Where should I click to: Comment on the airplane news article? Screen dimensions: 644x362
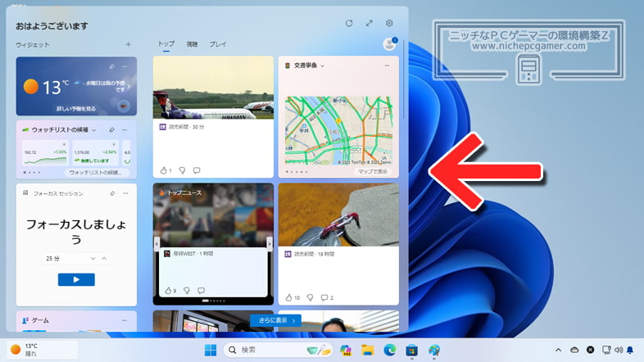(197, 170)
